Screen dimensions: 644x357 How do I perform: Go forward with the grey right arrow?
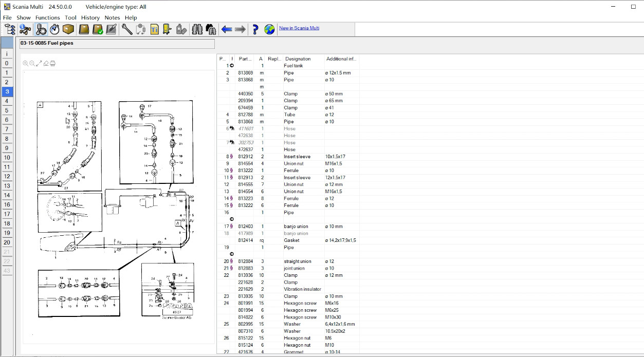[240, 29]
